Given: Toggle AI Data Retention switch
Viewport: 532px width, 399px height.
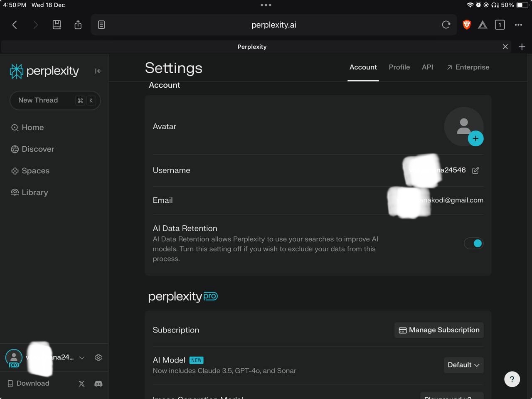Looking at the screenshot, I should [473, 243].
